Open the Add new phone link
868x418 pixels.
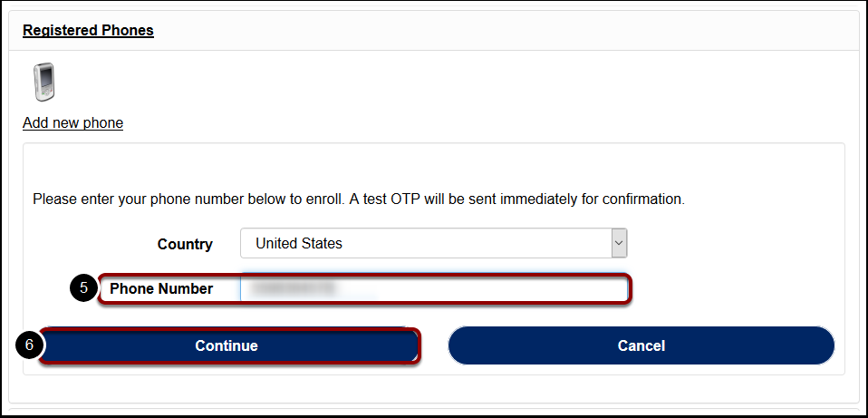click(x=72, y=123)
